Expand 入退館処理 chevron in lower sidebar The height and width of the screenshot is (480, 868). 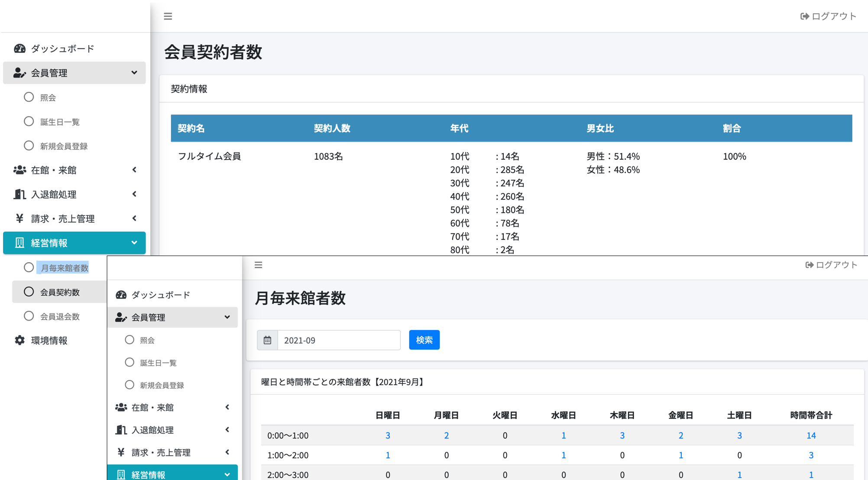coord(227,430)
